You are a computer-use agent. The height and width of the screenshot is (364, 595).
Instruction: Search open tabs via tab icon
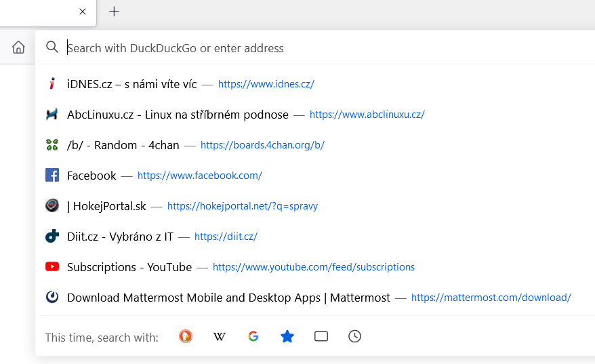(321, 336)
